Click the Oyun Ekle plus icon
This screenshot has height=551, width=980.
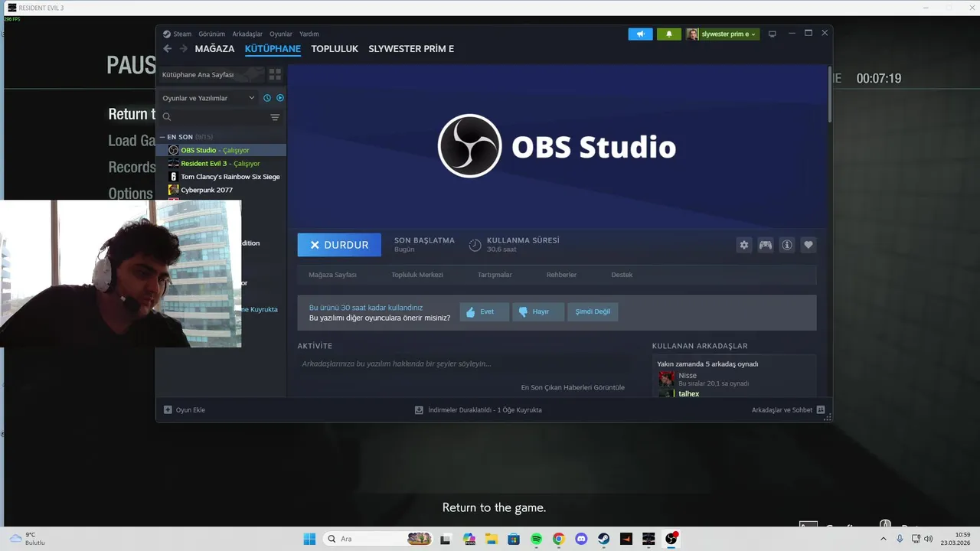168,409
